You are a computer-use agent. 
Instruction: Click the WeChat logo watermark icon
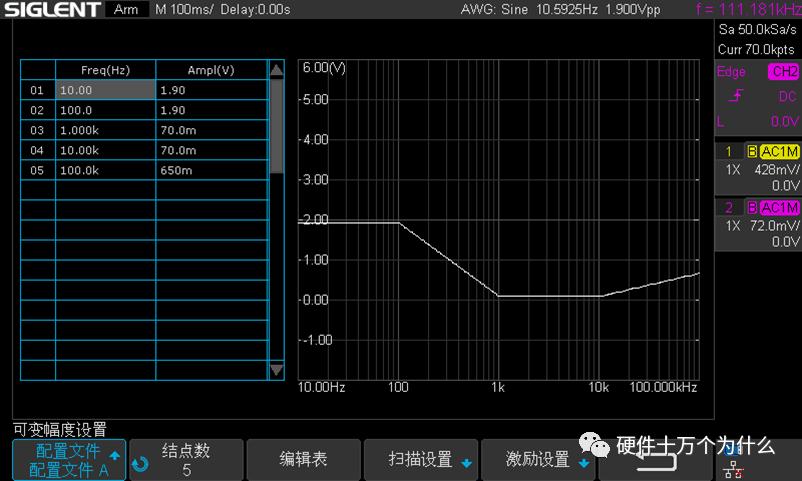594,445
